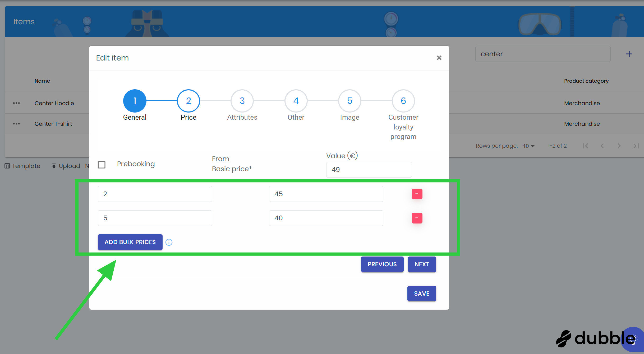644x354 pixels.
Task: Click the Add Bulk Prices button
Action: click(x=130, y=242)
